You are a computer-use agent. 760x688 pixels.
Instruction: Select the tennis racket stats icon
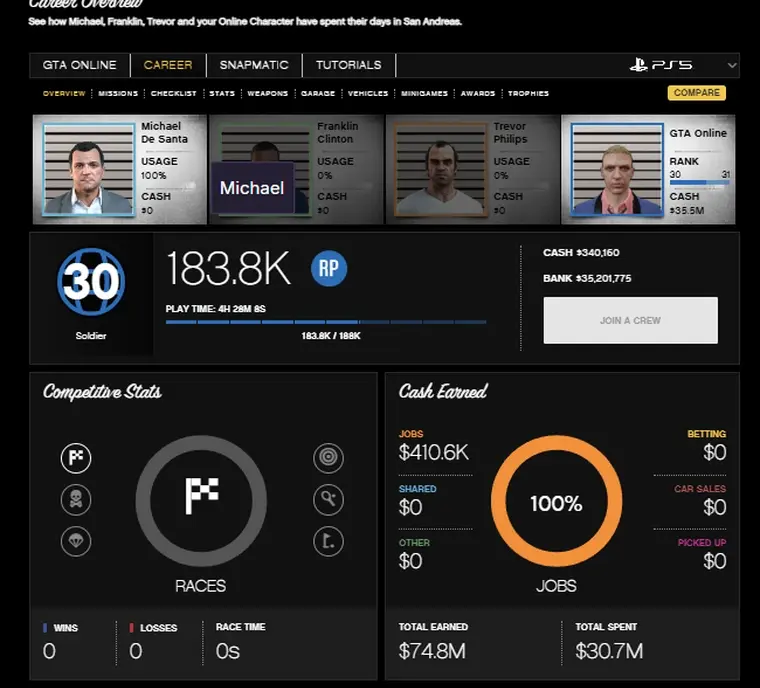328,499
